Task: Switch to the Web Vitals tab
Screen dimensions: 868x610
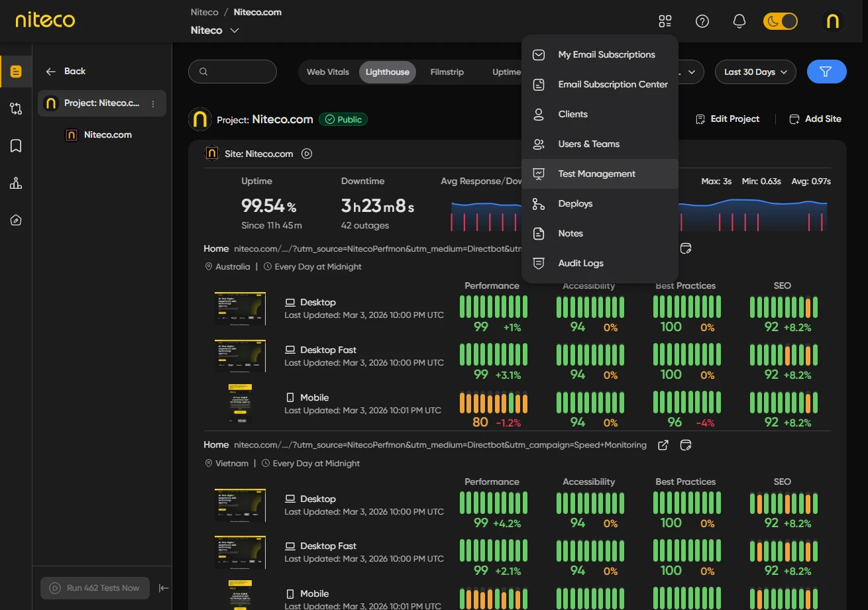Action: click(327, 72)
